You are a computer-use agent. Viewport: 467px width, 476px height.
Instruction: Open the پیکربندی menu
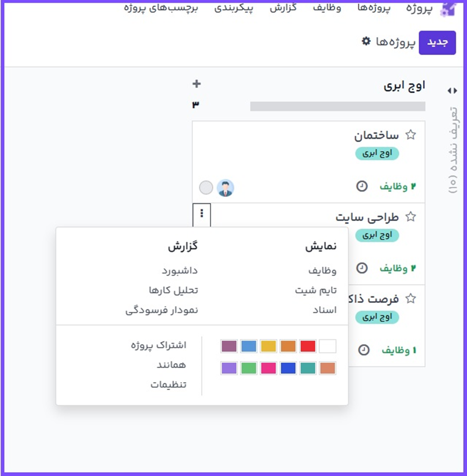coord(234,8)
